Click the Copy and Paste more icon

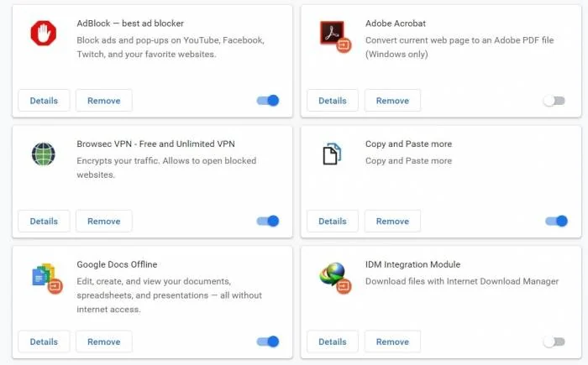pos(332,154)
